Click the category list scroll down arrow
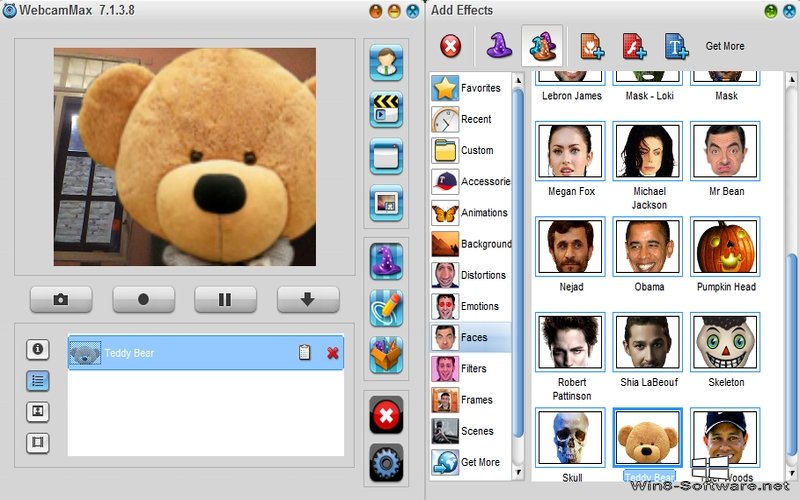800x500 pixels. (518, 472)
